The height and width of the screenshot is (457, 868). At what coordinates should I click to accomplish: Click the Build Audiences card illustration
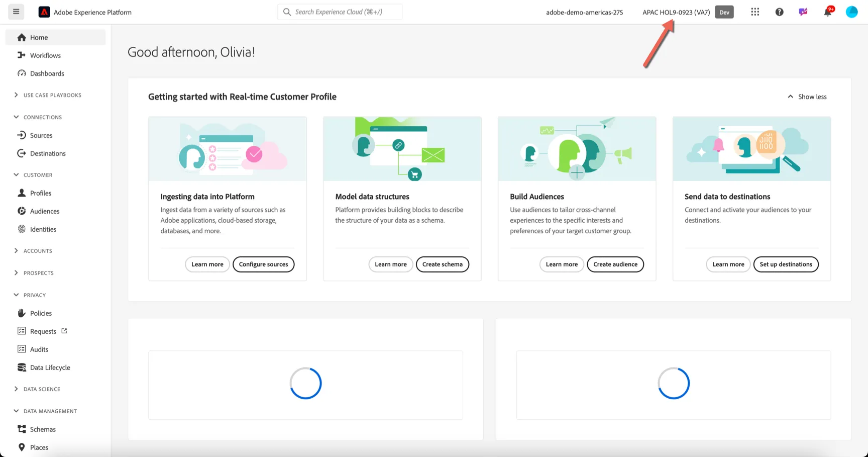[x=577, y=149]
